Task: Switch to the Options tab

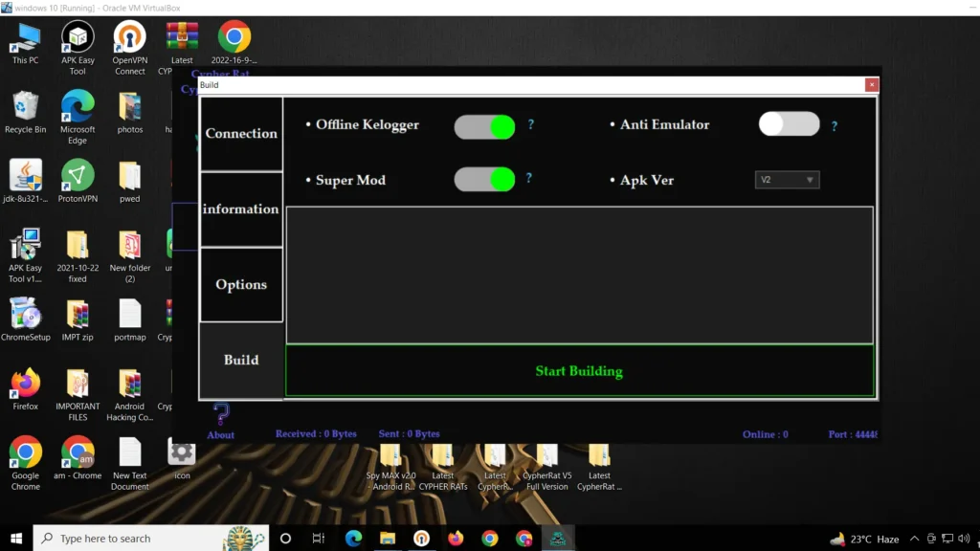Action: [241, 285]
